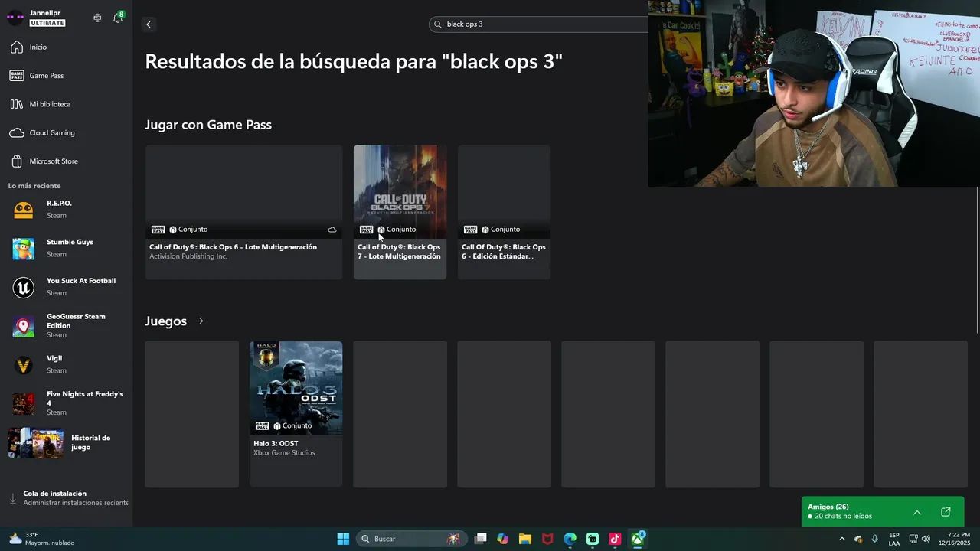Open Call of Duty Black Ops 6 Lote Multigeneración
Screen dimensions: 980x551
click(x=243, y=212)
